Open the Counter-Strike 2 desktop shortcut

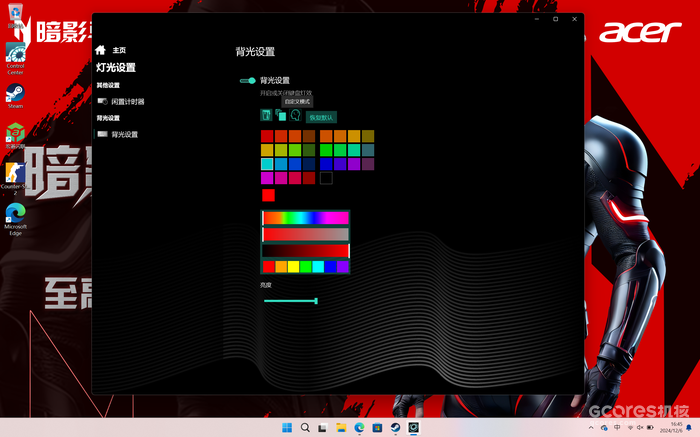15,179
